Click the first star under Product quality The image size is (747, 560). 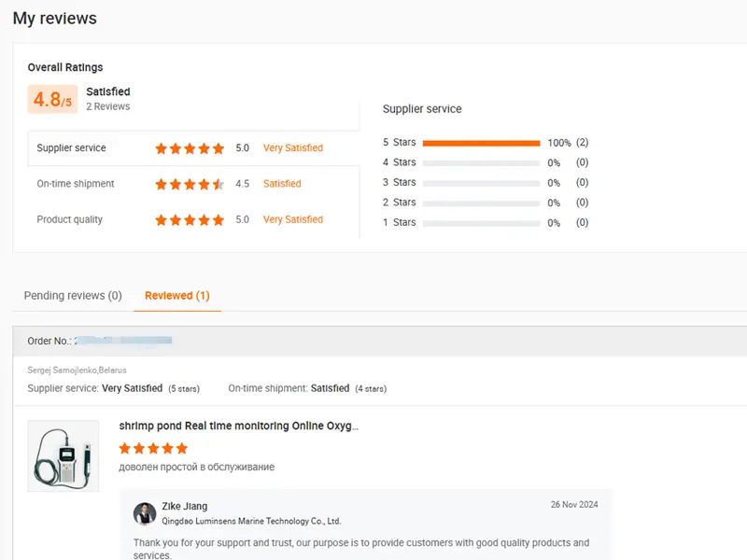(159, 219)
